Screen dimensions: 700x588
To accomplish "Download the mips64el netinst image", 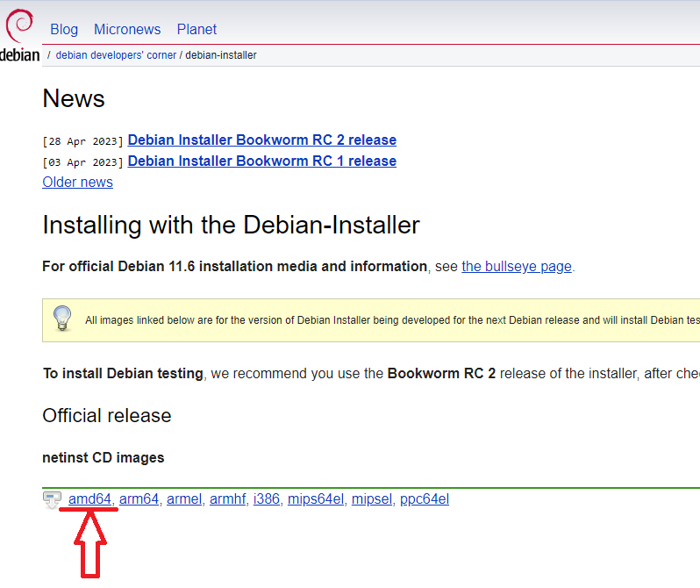I will click(316, 499).
